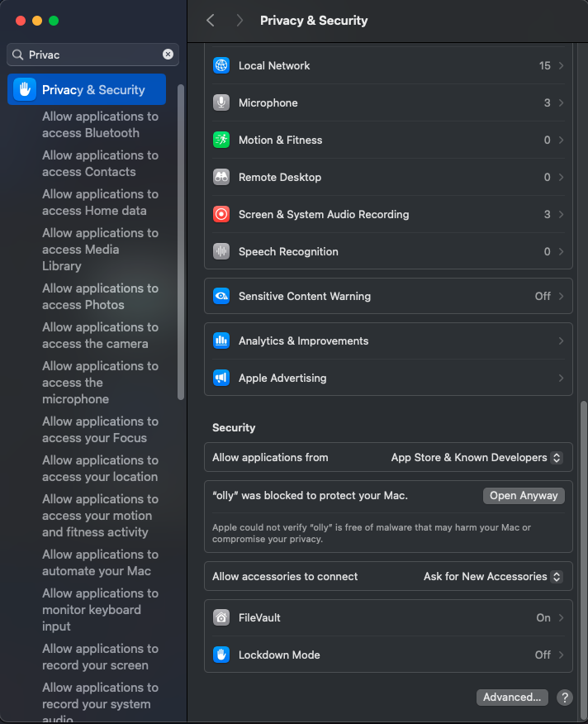
Task: Click the Analytics & Improvements chart icon
Action: [x=221, y=341]
